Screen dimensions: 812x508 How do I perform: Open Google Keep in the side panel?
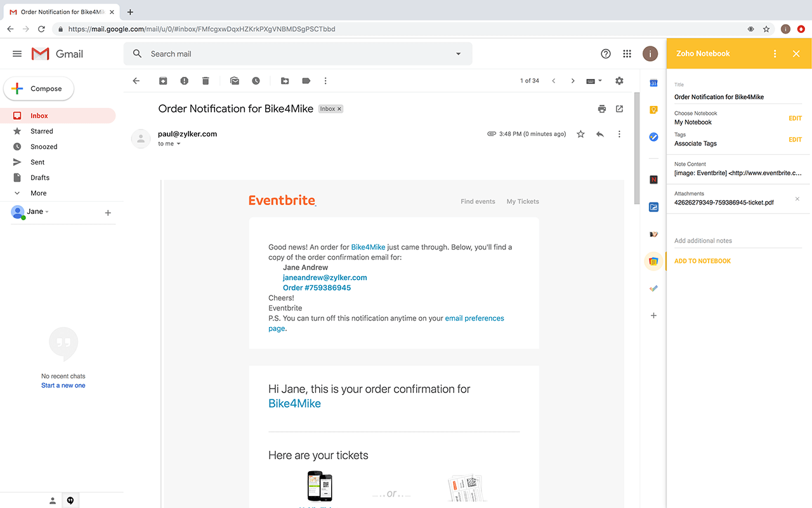click(653, 109)
